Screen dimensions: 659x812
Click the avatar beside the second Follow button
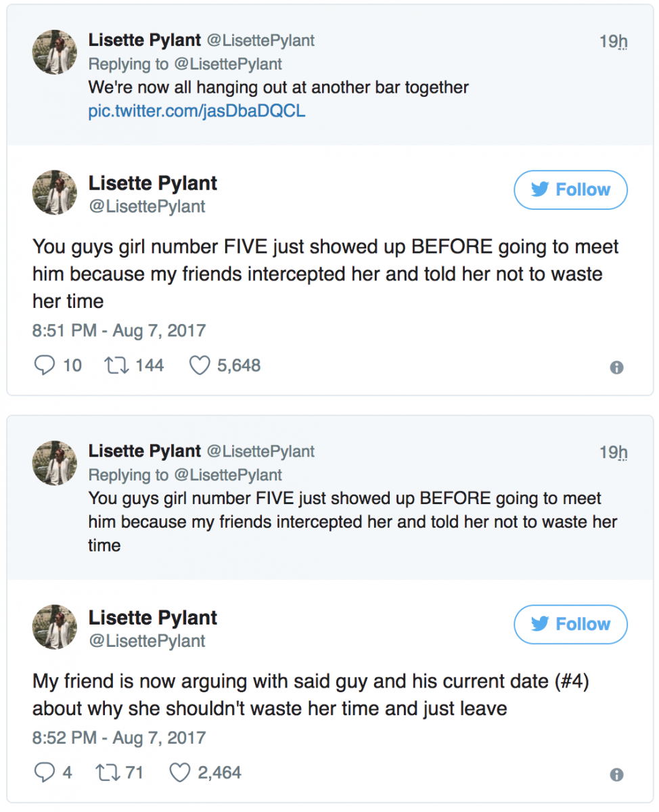(x=55, y=627)
